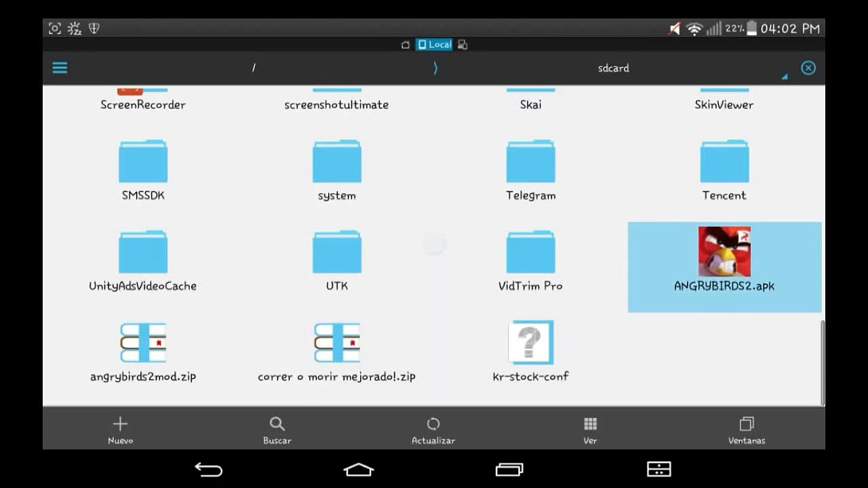Click the kr-stock-conf file name
Image resolution: width=868 pixels, height=488 pixels.
point(531,376)
